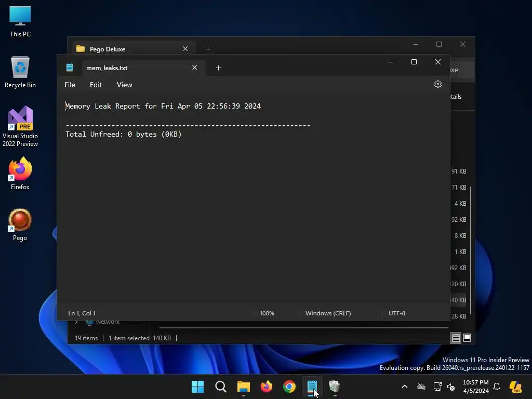
Task: Close the Pego Deluxe Explorer tab
Action: click(185, 49)
